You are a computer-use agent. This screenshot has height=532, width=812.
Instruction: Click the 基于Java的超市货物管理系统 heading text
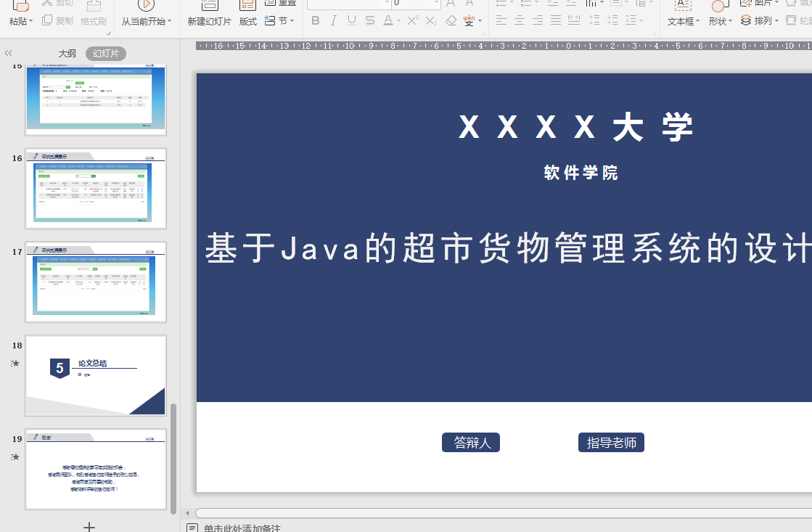point(509,247)
